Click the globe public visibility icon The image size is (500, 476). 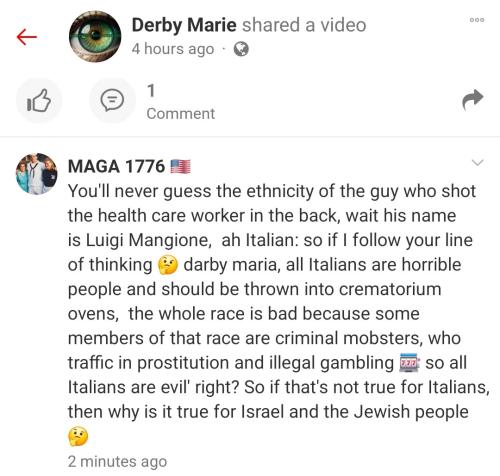(241, 49)
